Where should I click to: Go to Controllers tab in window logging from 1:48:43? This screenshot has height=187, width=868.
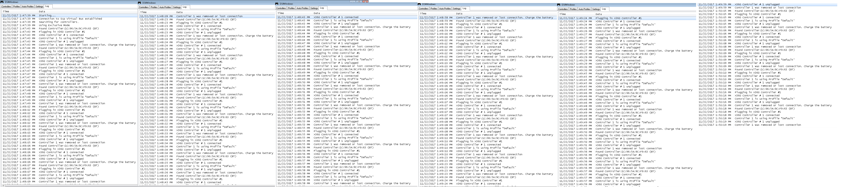click(x=281, y=8)
